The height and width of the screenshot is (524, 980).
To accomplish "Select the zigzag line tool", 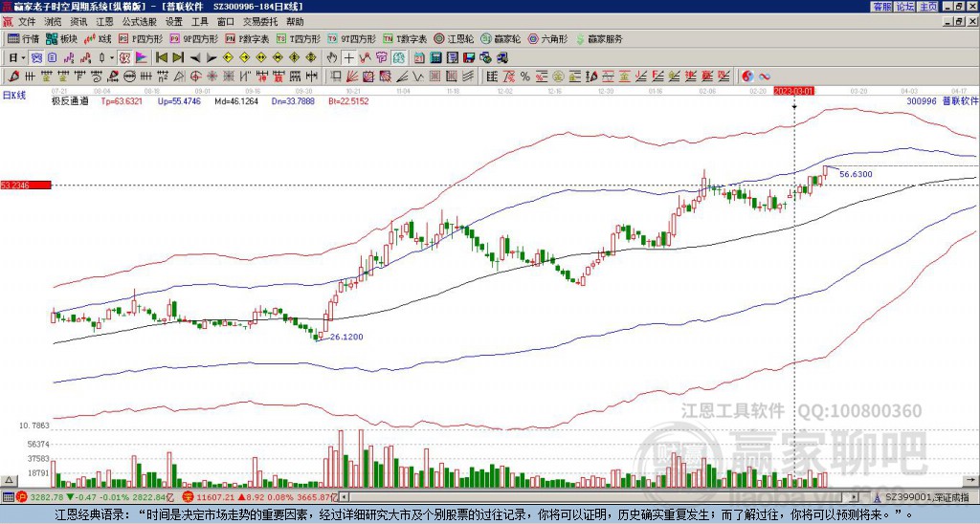I will (417, 76).
